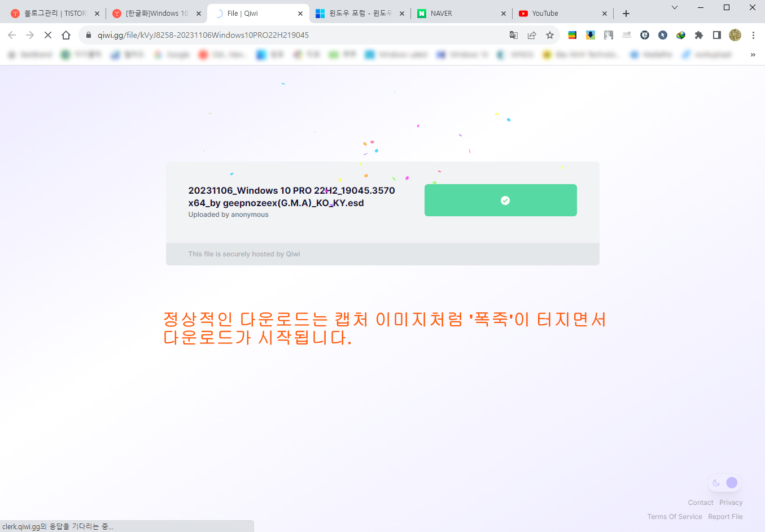Open the blue cursor-arrow extension

coord(663,35)
